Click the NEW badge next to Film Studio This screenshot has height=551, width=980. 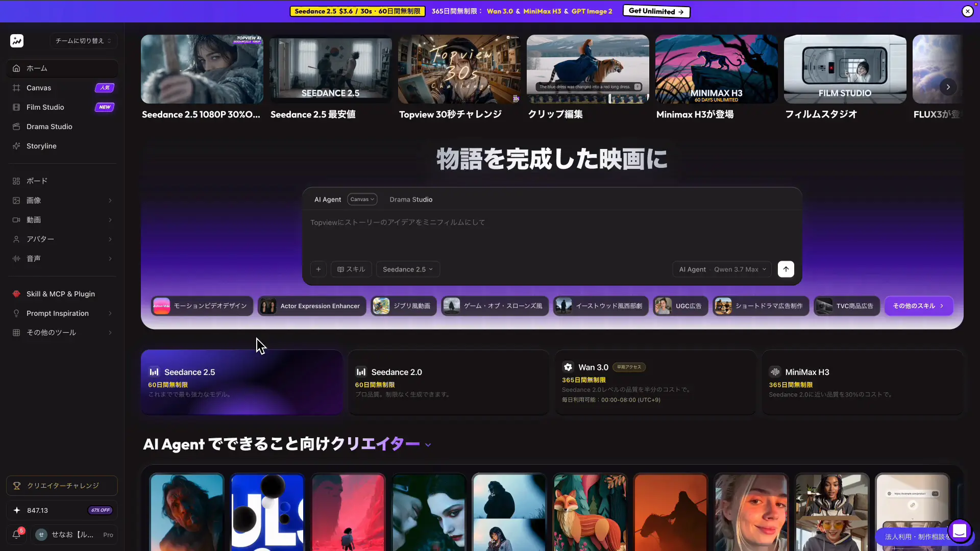pyautogui.click(x=105, y=107)
